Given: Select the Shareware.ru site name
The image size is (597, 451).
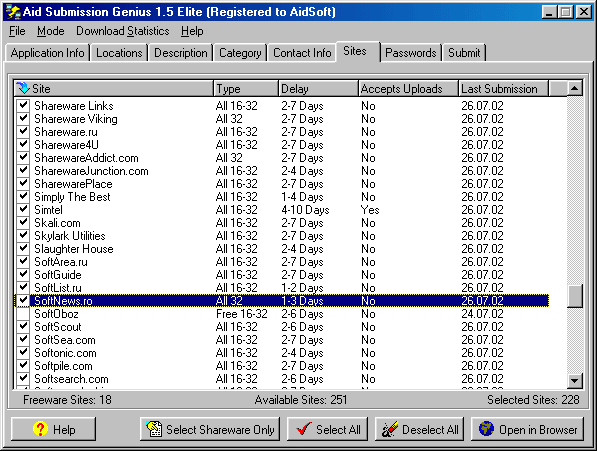Looking at the screenshot, I should tap(66, 131).
